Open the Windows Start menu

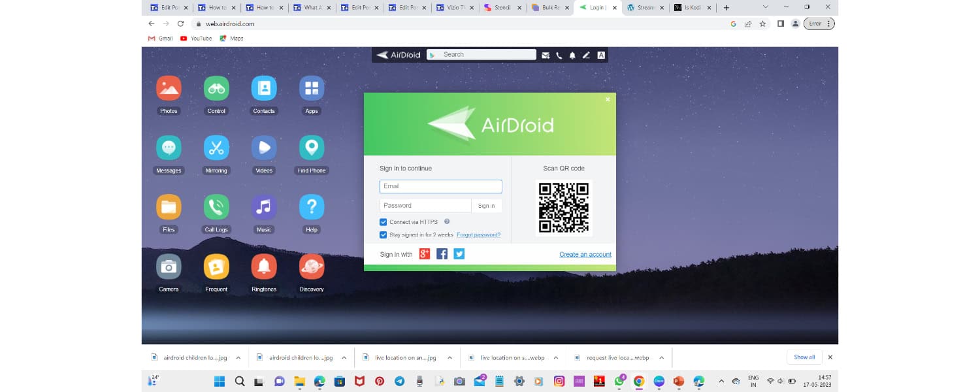tap(220, 381)
